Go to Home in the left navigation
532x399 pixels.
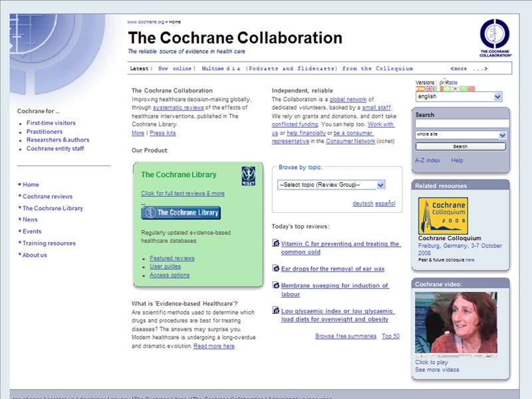(31, 185)
